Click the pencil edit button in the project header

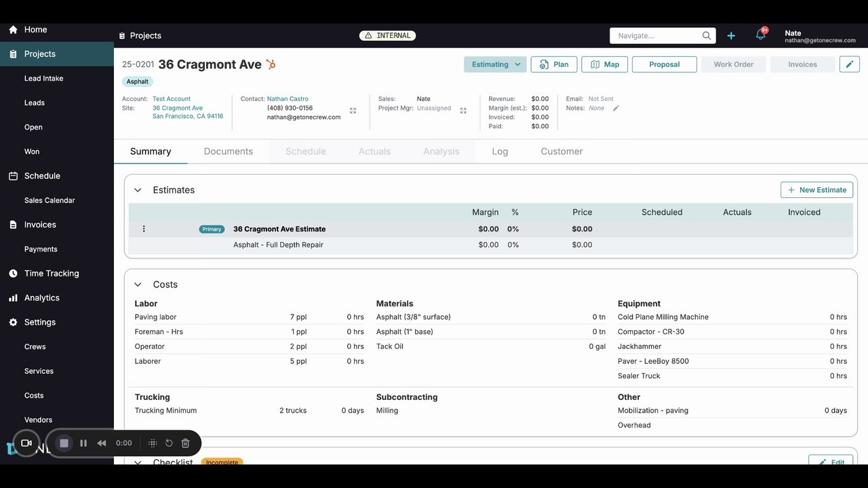(x=850, y=64)
